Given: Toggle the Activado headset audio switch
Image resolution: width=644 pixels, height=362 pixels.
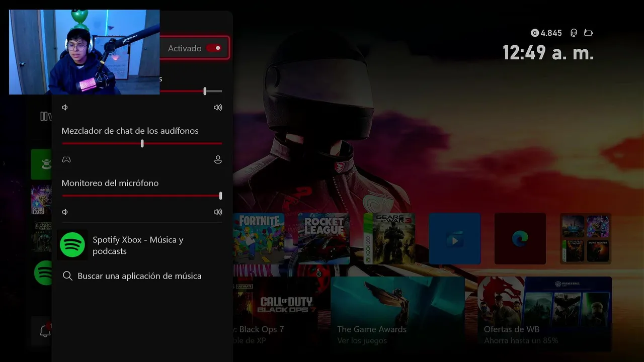Looking at the screenshot, I should [x=214, y=48].
